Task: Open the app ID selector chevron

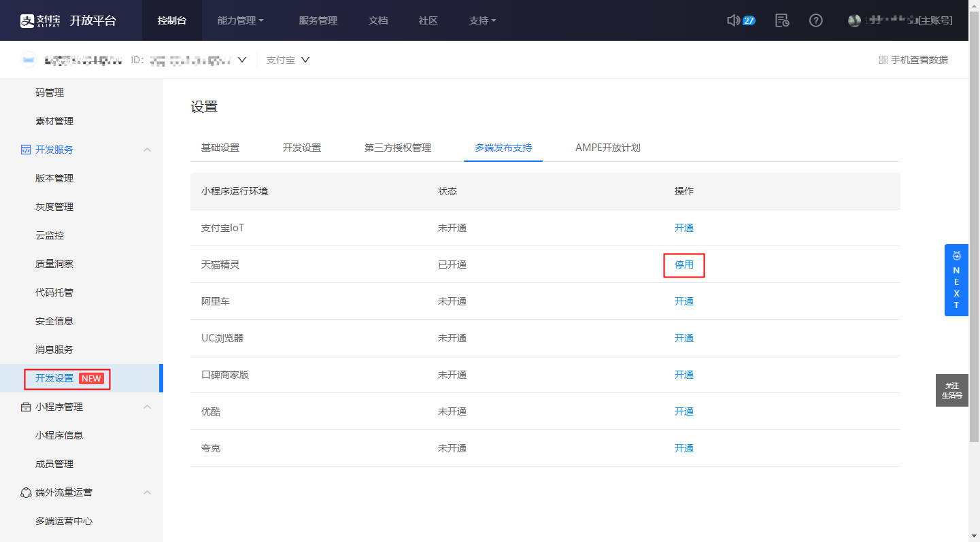Action: (242, 60)
